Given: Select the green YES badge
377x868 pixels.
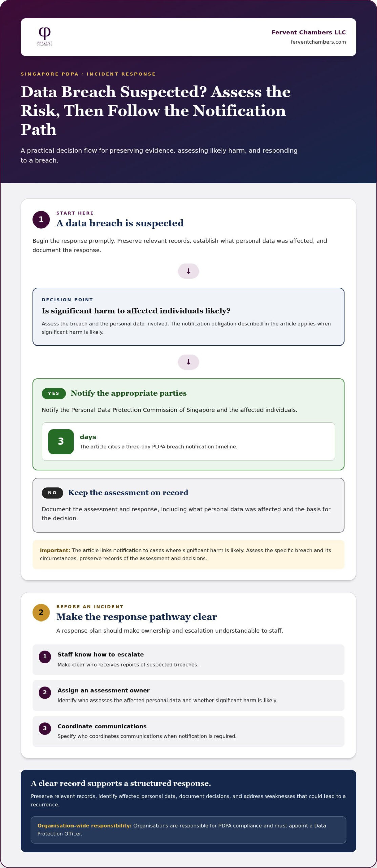Looking at the screenshot, I should click(x=54, y=393).
